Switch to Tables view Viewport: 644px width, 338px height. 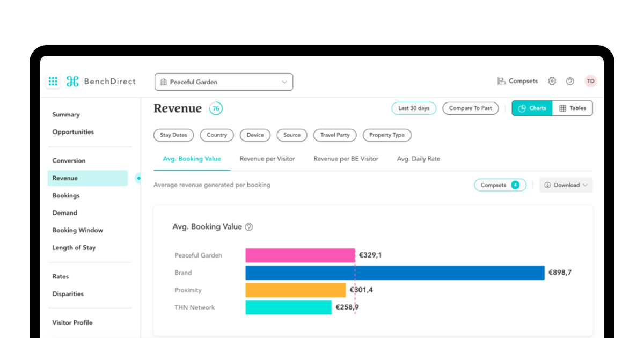[x=573, y=108]
